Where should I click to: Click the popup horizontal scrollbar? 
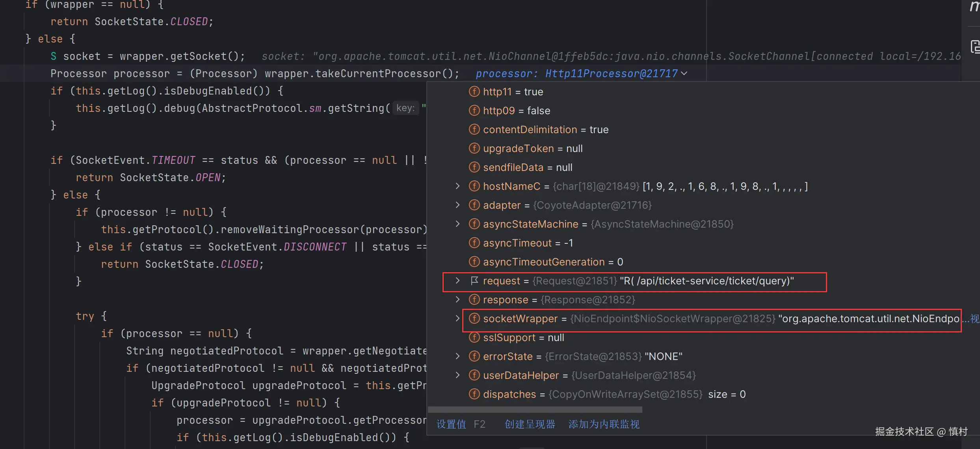(535, 410)
